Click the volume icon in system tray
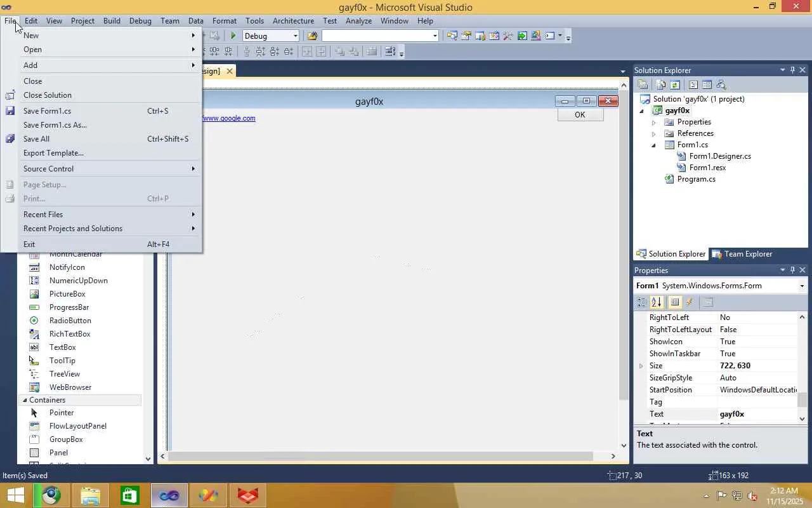Viewport: 812px width, 508px height. (752, 496)
